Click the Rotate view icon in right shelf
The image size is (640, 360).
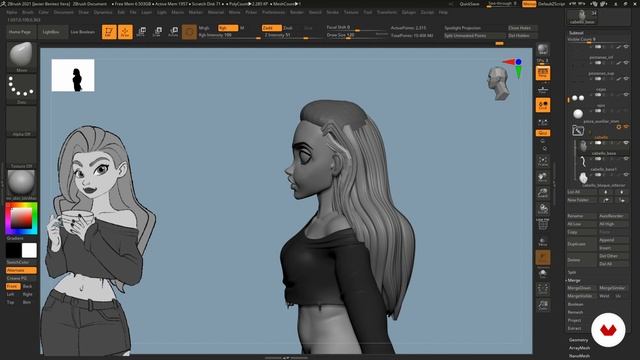[543, 209]
